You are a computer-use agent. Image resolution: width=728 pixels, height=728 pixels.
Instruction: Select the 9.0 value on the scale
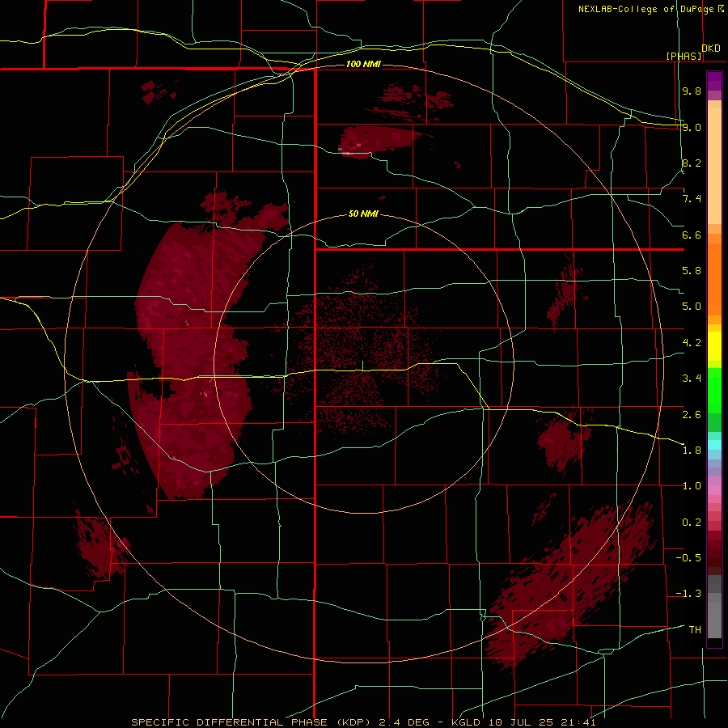(x=692, y=127)
